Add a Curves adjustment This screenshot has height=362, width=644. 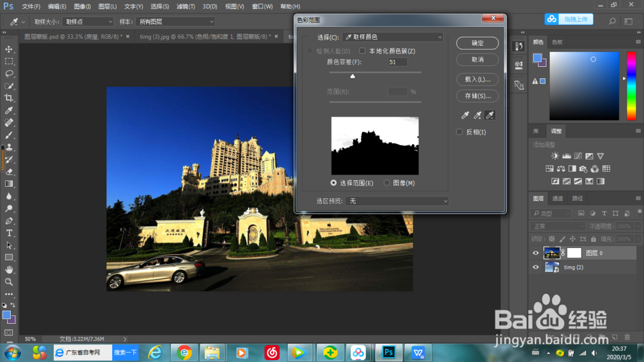pos(578,156)
